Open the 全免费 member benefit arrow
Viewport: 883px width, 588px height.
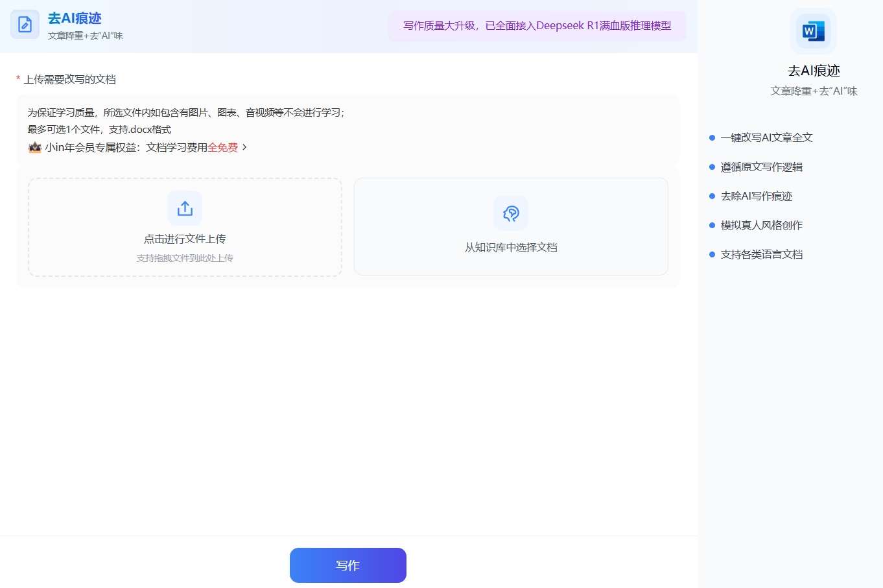coord(244,147)
